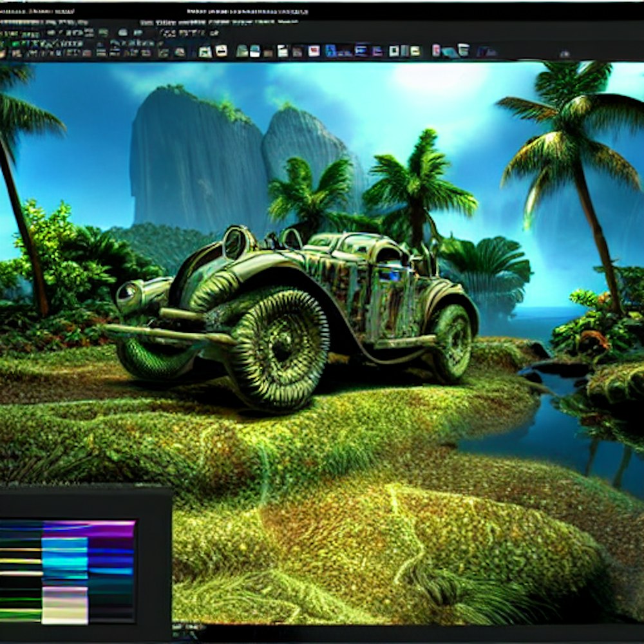Pick the cyan block in the color panel

tap(64, 559)
